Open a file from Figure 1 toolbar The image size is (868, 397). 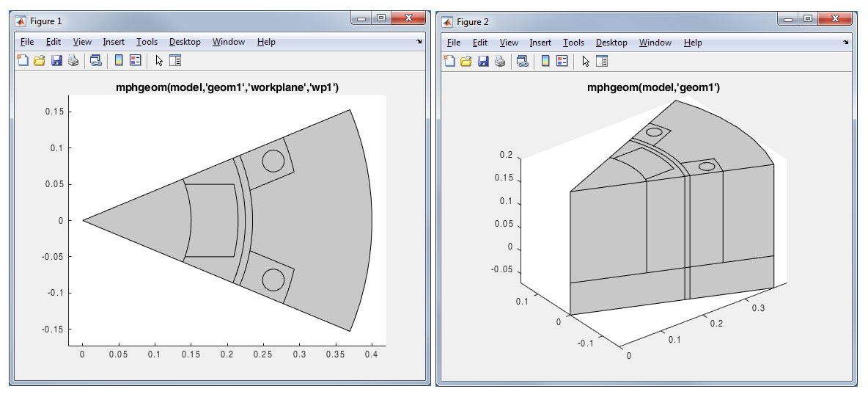pos(40,61)
